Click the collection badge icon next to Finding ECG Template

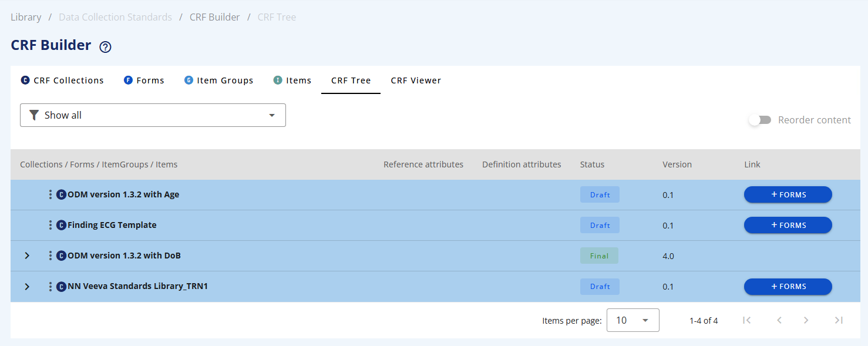pos(62,225)
